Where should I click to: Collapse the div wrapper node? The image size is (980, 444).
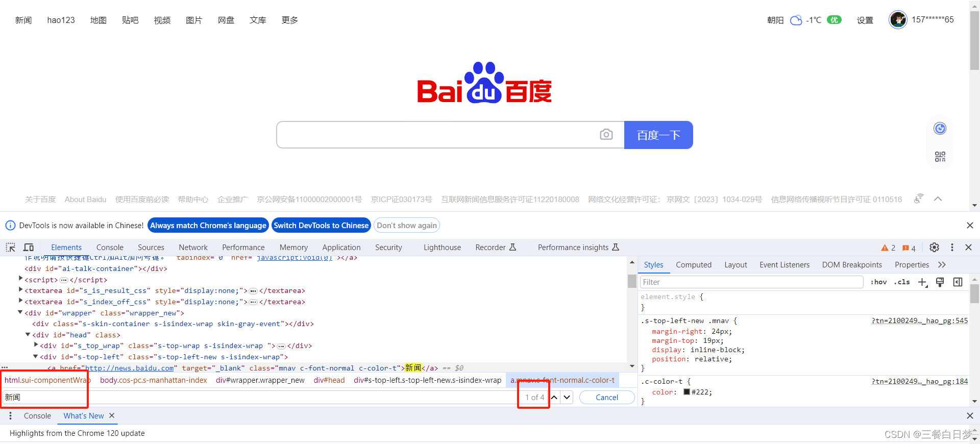click(x=20, y=312)
